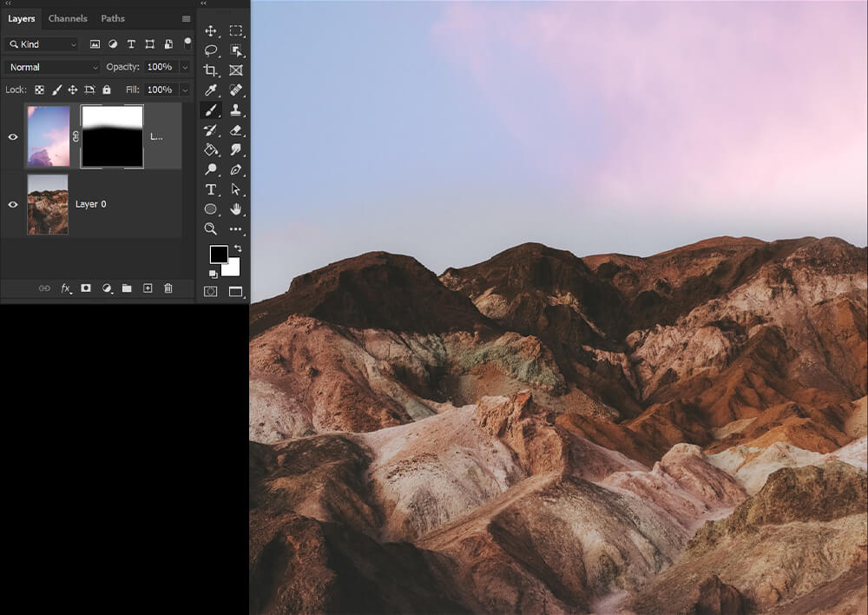Select the layer mask thumbnail
This screenshot has height=615, width=868.
(112, 136)
